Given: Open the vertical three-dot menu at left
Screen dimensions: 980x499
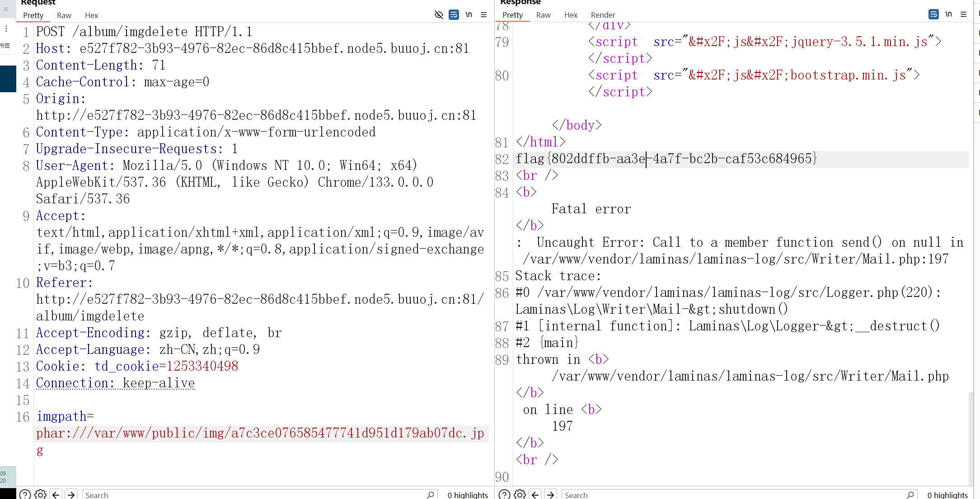Looking at the screenshot, I should click(6, 28).
